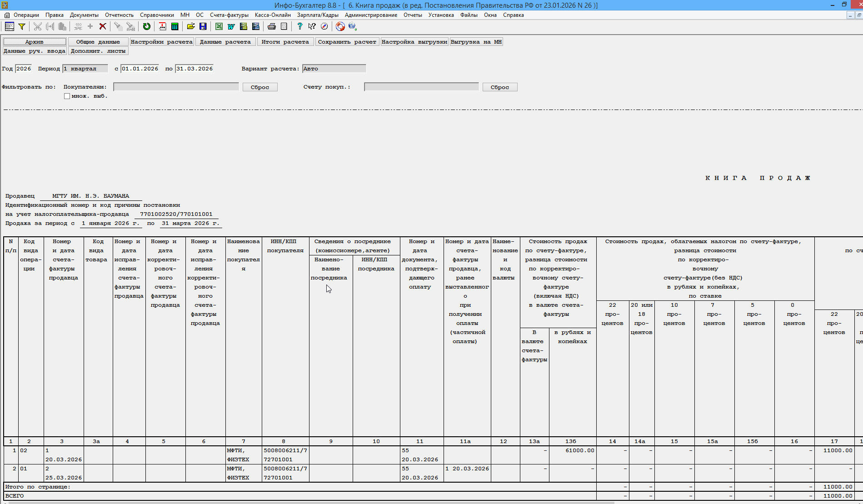This screenshot has width=863, height=504.
Task: Click the blue floppy disk save icon
Action: (203, 26)
